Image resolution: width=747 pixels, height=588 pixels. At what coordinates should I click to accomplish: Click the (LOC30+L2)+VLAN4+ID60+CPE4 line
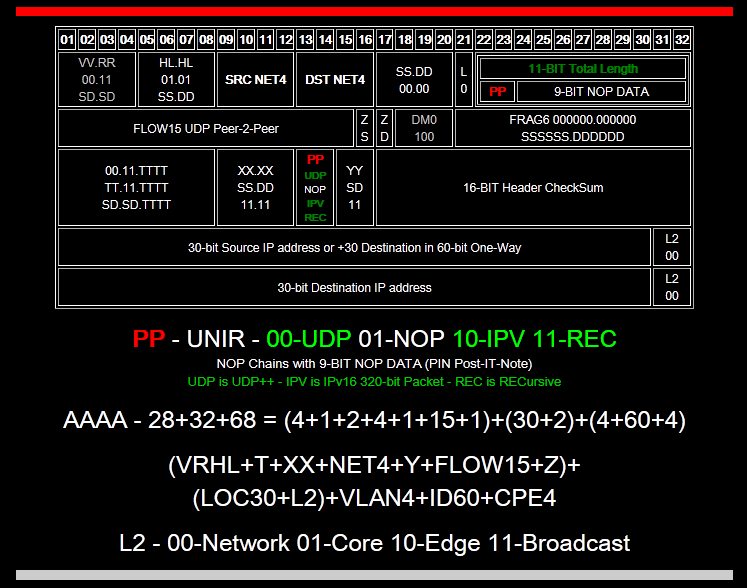[374, 498]
